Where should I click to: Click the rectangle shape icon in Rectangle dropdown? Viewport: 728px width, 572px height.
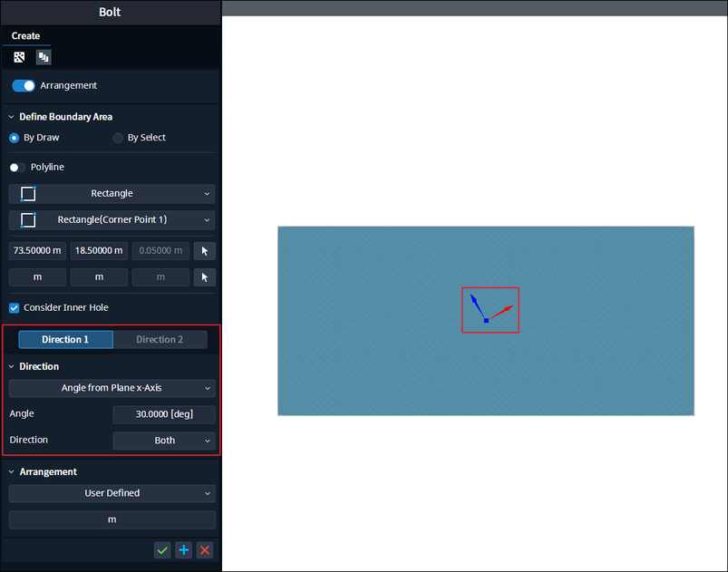coord(28,194)
